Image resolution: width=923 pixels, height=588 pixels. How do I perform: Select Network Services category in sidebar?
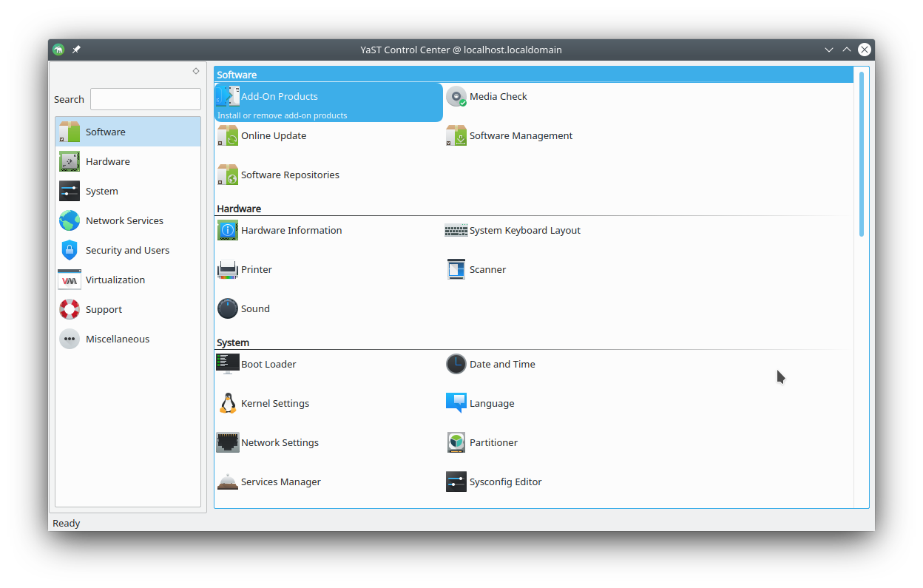[x=124, y=221]
